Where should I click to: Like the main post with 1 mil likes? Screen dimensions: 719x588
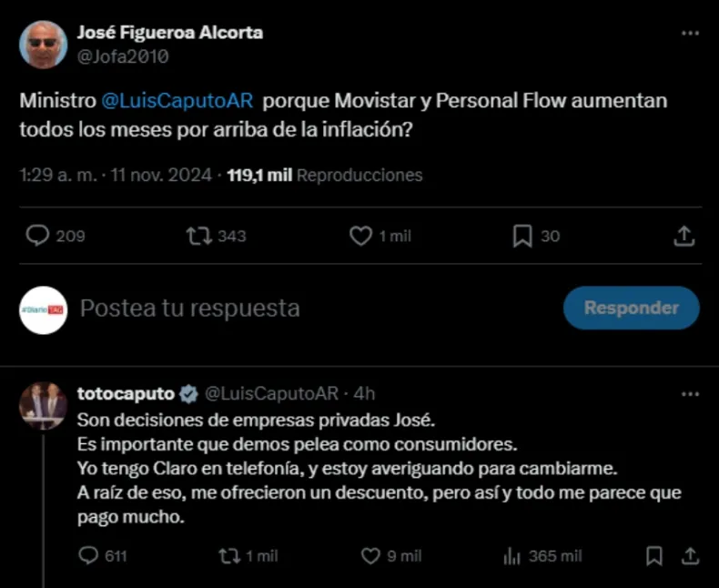point(361,236)
